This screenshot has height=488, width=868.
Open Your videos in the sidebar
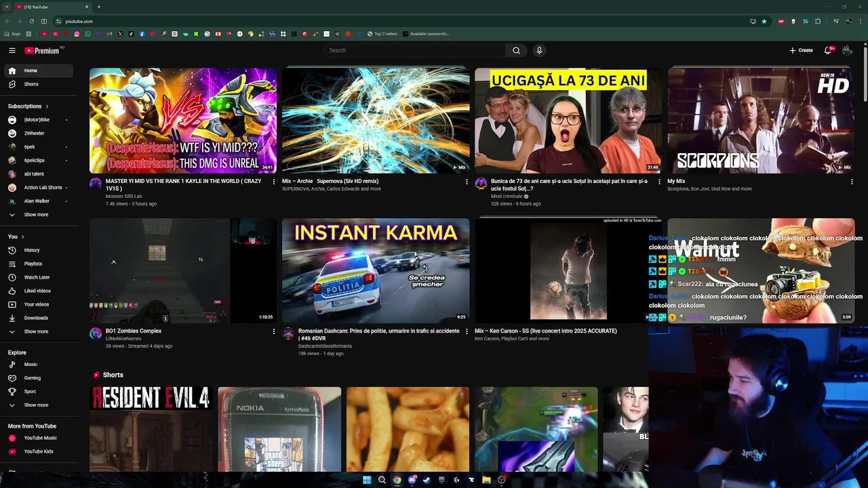[x=38, y=304]
